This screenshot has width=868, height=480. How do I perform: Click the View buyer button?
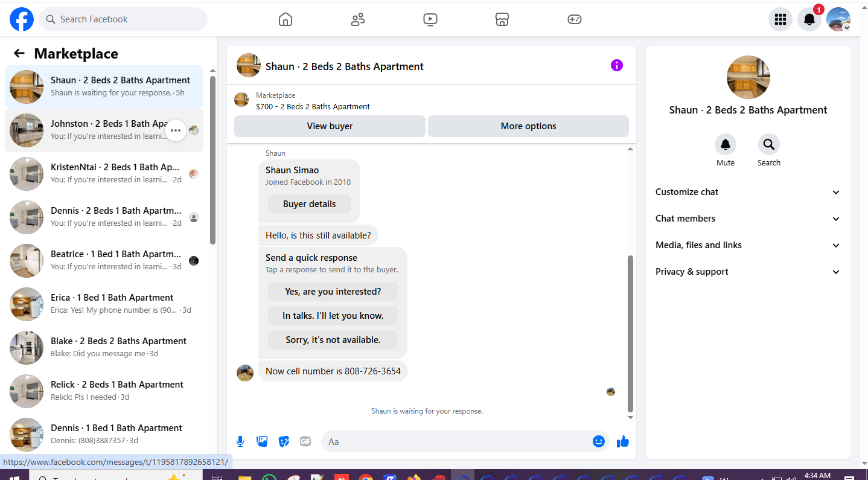pyautogui.click(x=330, y=126)
